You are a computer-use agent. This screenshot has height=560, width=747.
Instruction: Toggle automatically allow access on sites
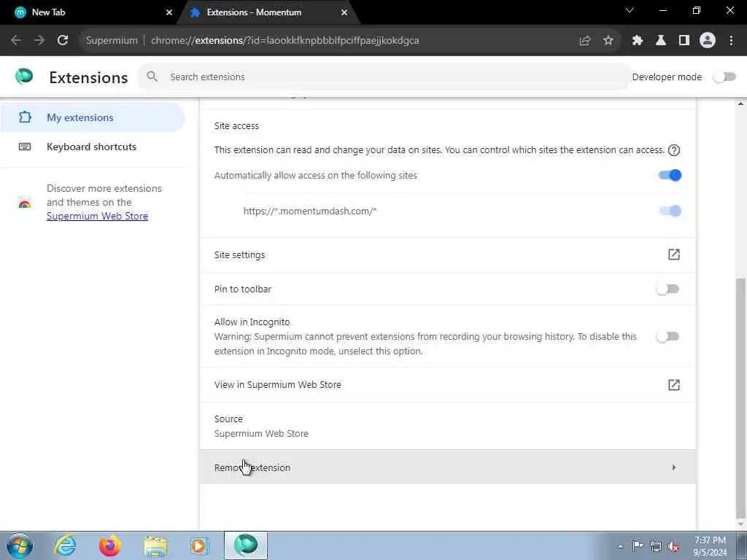670,175
